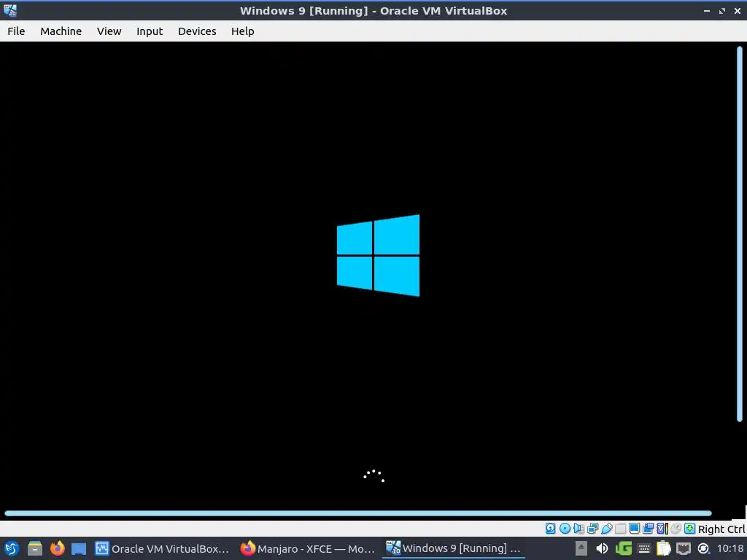Select Windows 9 [Running] taskbar entry
This screenshot has width=747, height=560.
point(454,548)
